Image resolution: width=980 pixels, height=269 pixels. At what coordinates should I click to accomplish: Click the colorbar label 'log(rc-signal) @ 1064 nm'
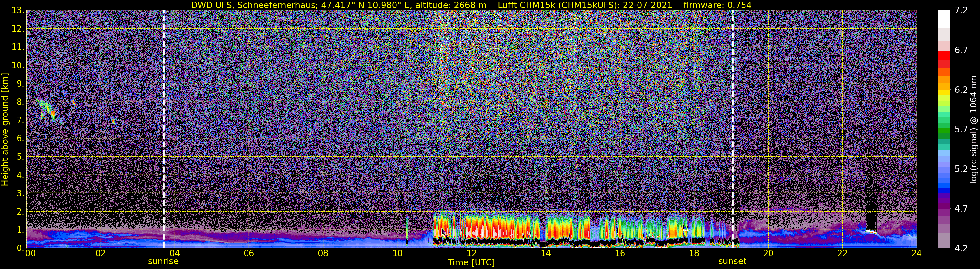pos(974,129)
